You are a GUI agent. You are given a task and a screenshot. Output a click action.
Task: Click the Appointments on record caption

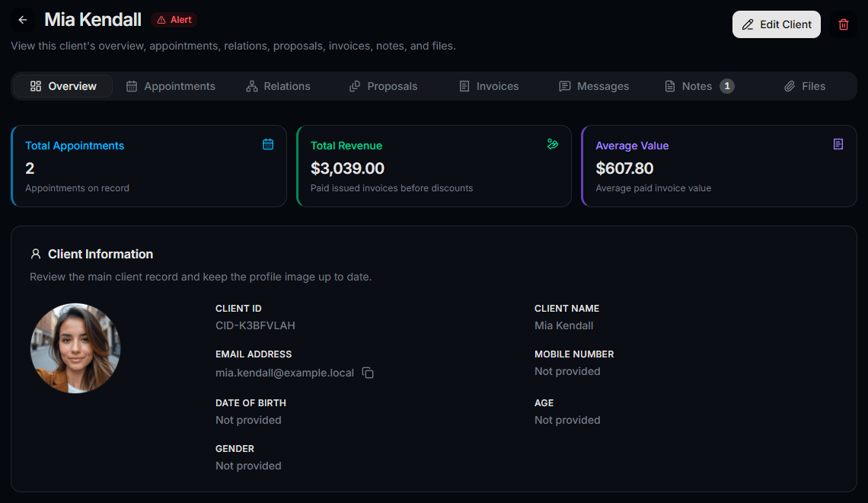77,188
